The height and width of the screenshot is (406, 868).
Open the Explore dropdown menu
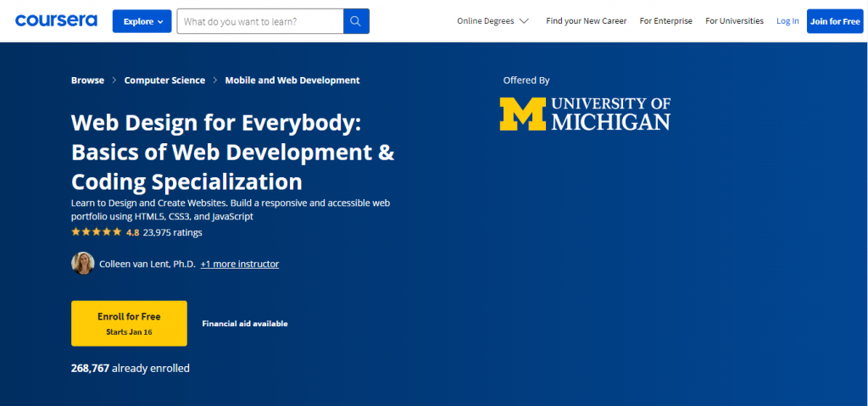142,21
